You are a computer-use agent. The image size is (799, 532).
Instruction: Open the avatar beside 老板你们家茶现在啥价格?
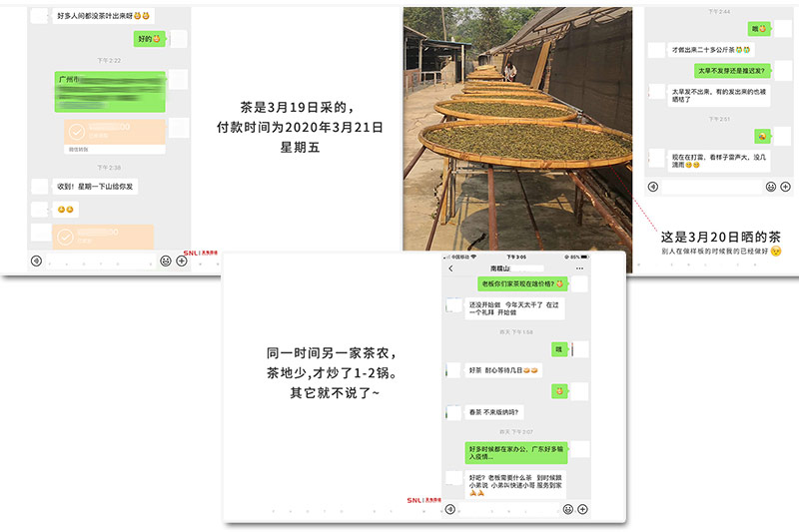(x=579, y=284)
